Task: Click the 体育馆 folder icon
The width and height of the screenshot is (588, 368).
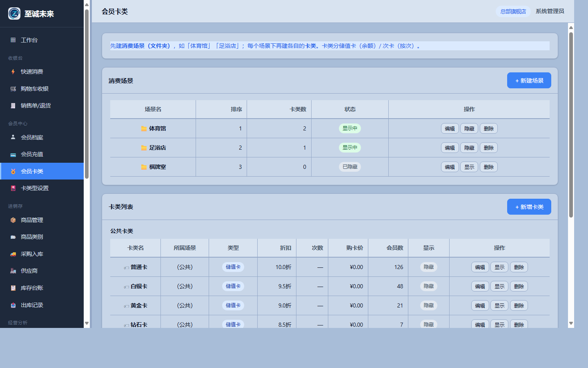Action: click(x=144, y=128)
